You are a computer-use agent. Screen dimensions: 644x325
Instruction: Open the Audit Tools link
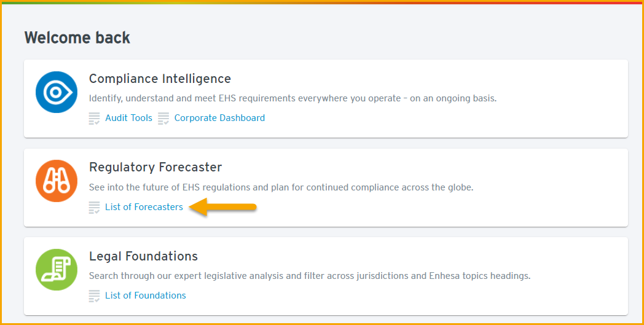[x=128, y=118]
